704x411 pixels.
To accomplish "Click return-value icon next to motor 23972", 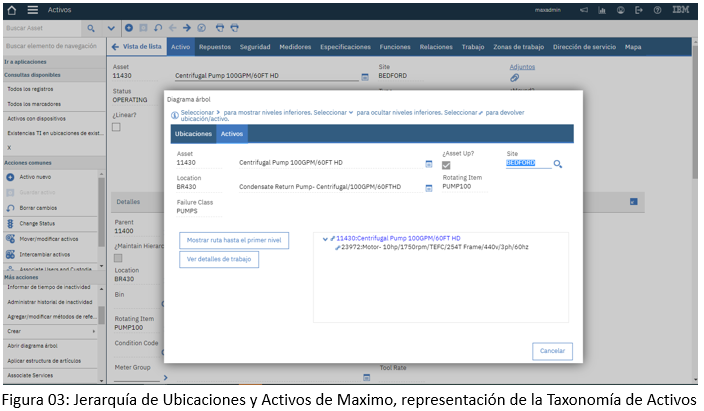I will coord(338,247).
